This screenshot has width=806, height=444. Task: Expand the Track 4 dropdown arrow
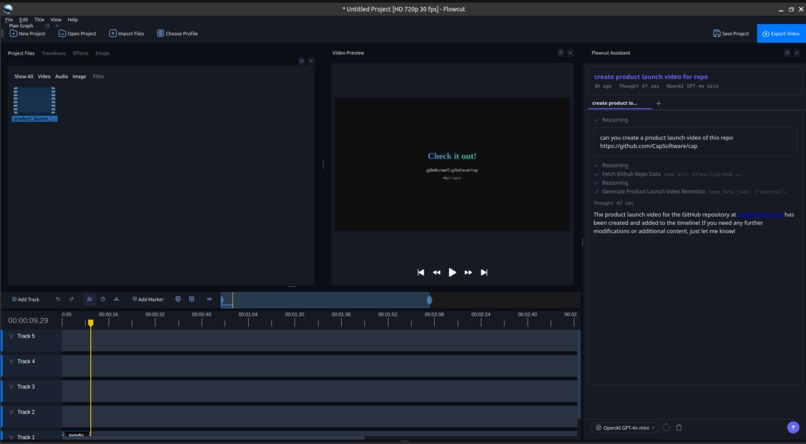point(11,361)
